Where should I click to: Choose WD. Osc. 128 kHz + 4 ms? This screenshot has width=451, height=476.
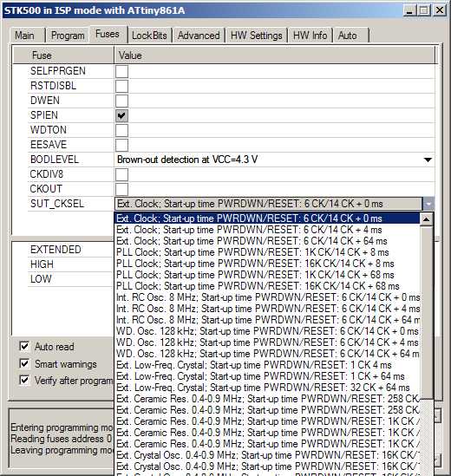(x=267, y=342)
